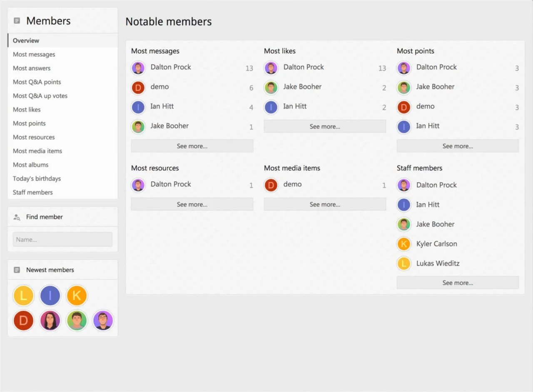Go to Most Q&A points in sidebar

[x=37, y=82]
